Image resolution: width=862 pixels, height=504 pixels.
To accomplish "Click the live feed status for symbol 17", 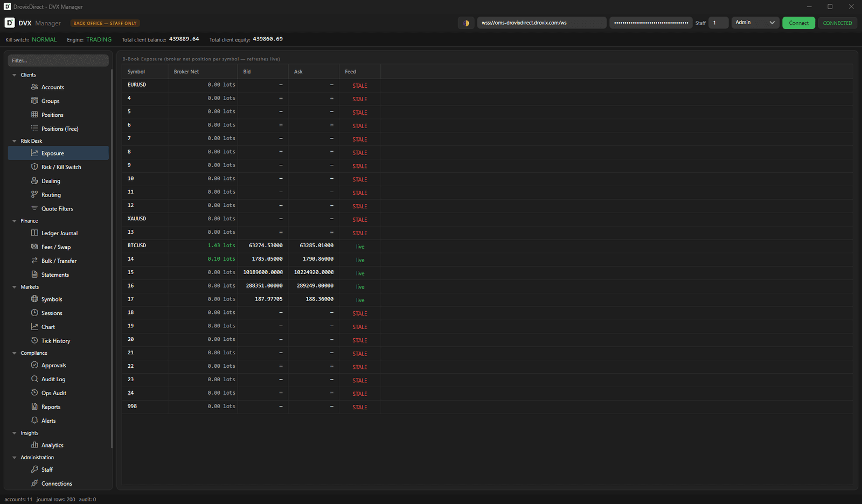I will [360, 300].
